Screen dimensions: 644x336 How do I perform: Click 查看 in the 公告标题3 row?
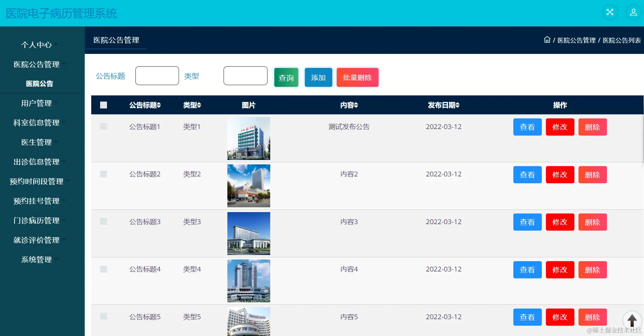[x=527, y=222]
